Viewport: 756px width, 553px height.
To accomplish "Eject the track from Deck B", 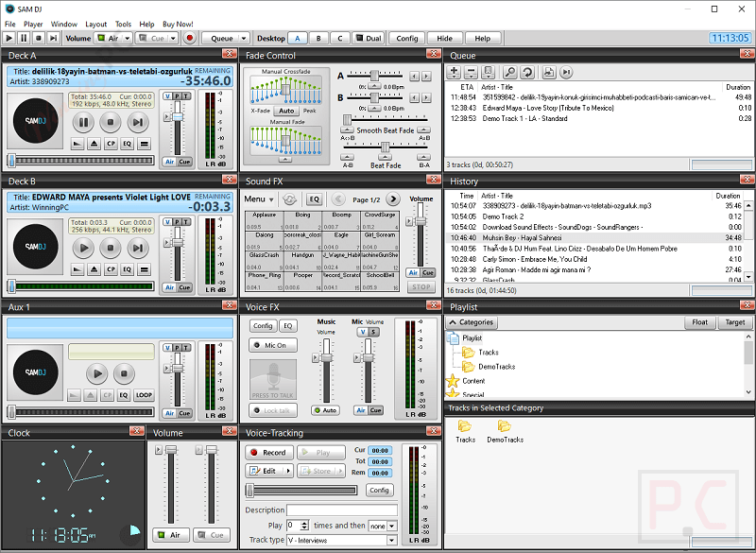I will (94, 269).
